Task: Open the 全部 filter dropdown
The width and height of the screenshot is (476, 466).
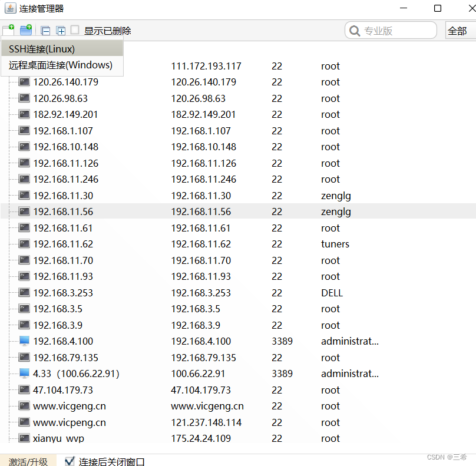Action: [460, 30]
